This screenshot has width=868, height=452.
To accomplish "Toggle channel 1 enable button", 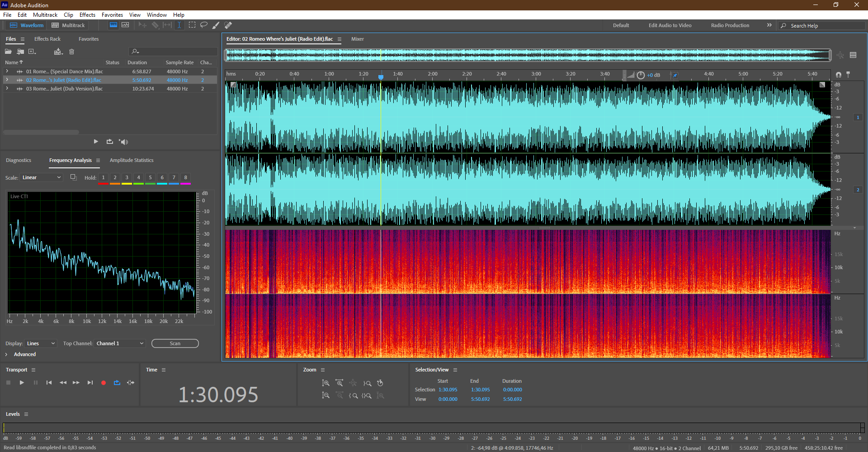I will point(858,118).
